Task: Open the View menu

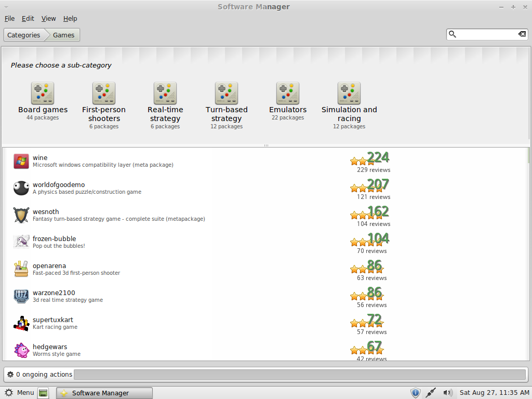Action: [x=48, y=19]
